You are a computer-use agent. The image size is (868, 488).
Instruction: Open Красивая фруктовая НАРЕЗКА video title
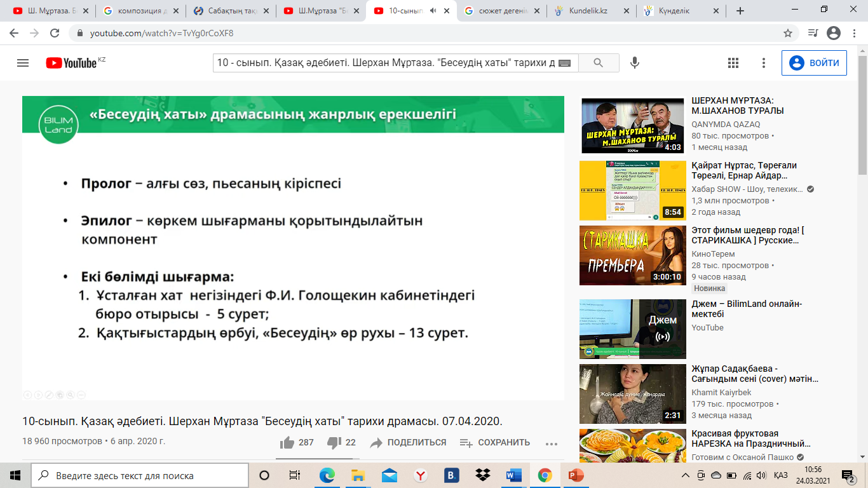tap(750, 439)
